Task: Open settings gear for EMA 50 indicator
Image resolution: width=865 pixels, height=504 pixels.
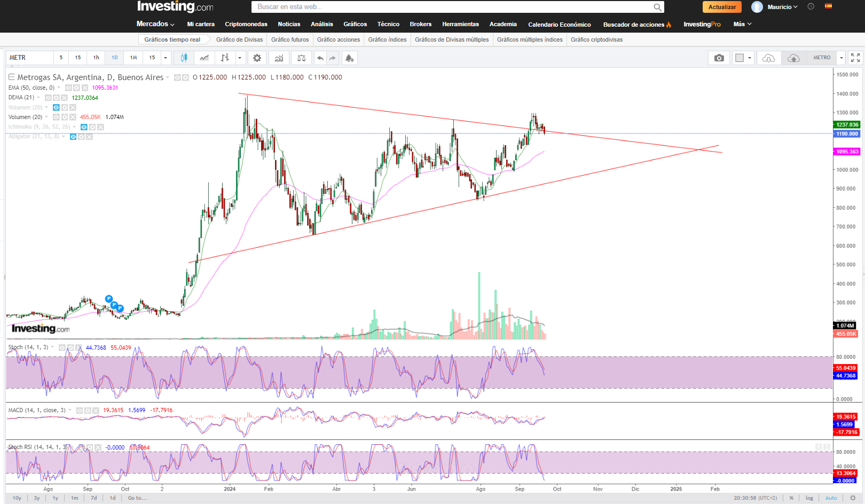Action: tap(76, 88)
